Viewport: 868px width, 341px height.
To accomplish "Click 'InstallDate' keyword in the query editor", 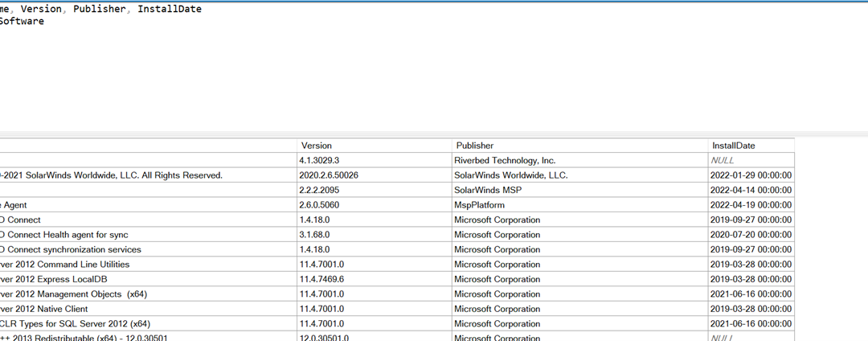I will click(170, 9).
